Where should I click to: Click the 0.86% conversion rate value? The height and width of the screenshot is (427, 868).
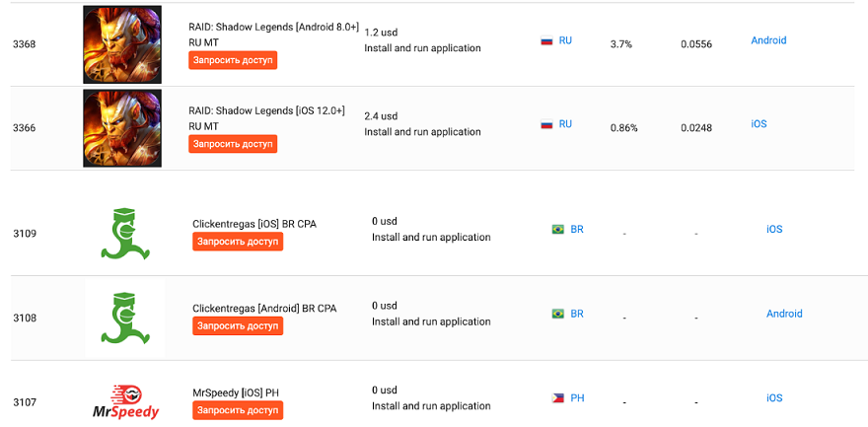(x=623, y=128)
